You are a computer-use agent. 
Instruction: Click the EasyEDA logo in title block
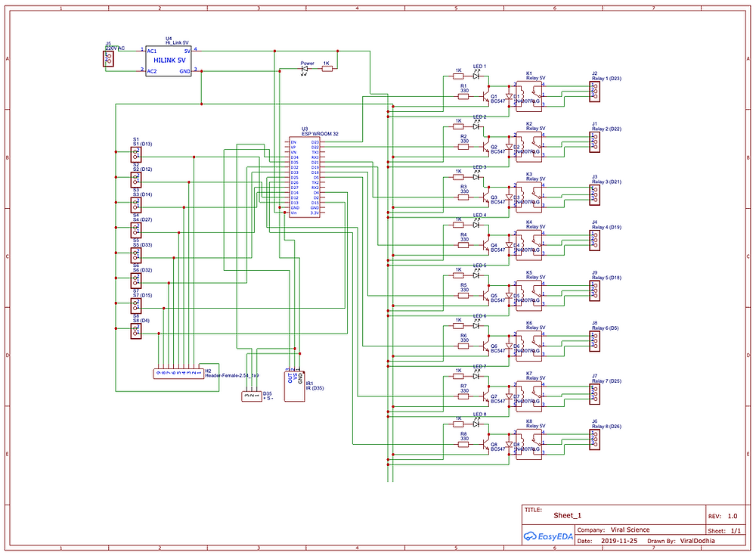coord(548,536)
